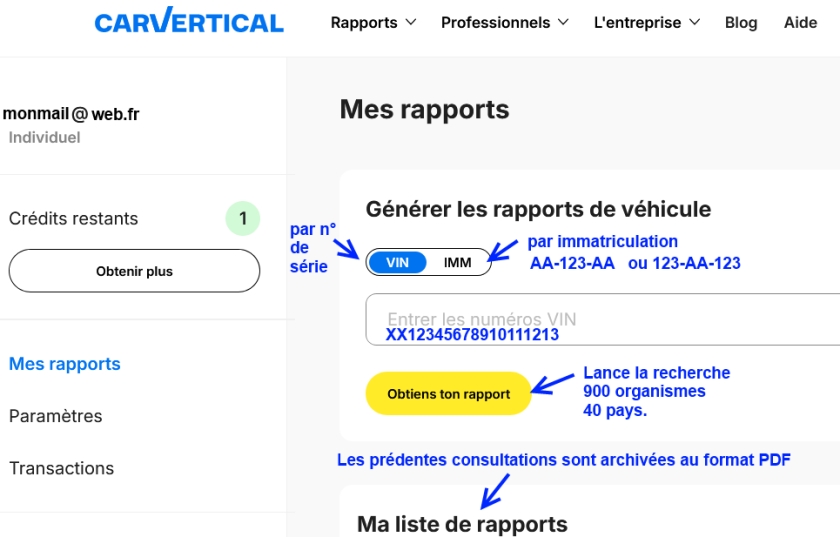The height and width of the screenshot is (537, 840).
Task: Click the carVertical logo
Action: click(189, 22)
